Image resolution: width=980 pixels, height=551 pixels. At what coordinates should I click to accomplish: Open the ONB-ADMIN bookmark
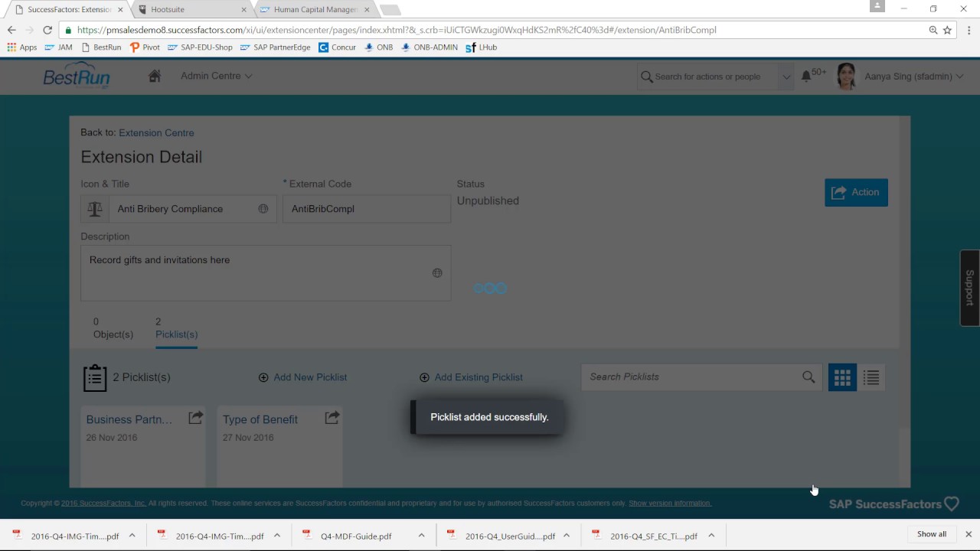coord(429,47)
